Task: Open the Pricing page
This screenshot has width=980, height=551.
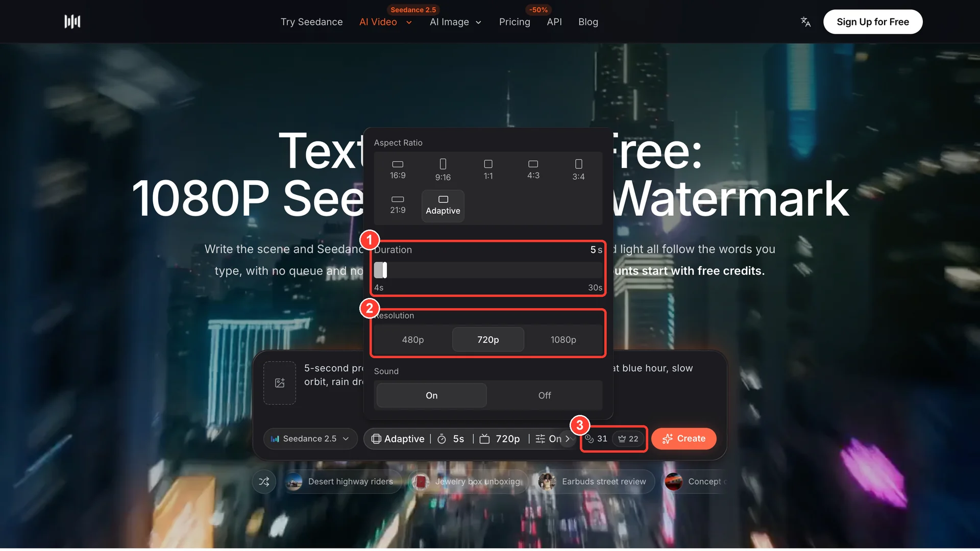Action: coord(514,22)
